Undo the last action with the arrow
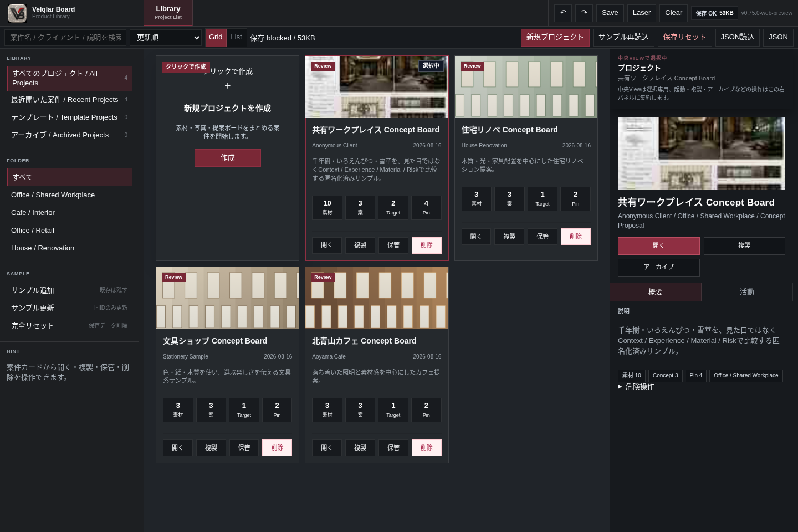This screenshot has height=532, width=798. pos(563,13)
